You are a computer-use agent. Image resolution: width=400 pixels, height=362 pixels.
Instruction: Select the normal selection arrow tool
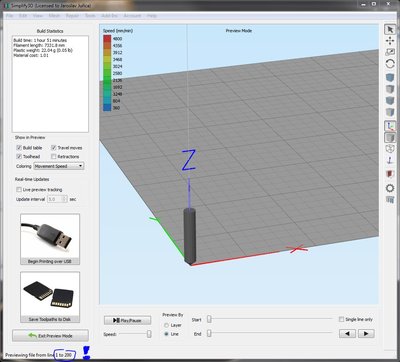tap(390, 30)
